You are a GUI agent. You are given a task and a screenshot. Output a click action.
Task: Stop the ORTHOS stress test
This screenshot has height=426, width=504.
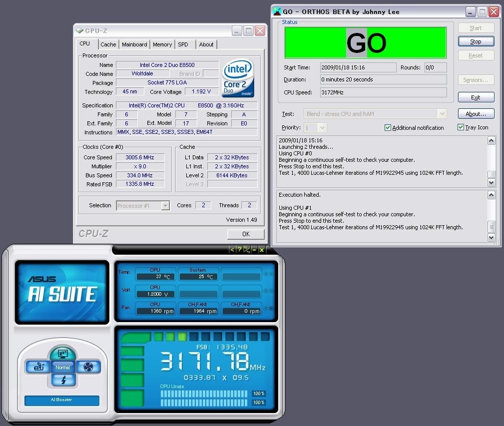coord(476,41)
